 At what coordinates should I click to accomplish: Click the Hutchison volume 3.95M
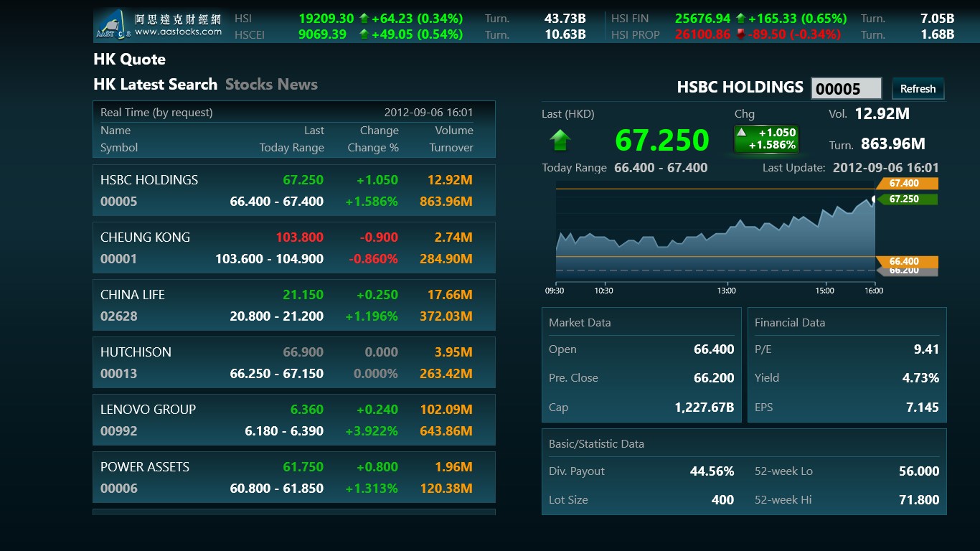[x=453, y=352]
